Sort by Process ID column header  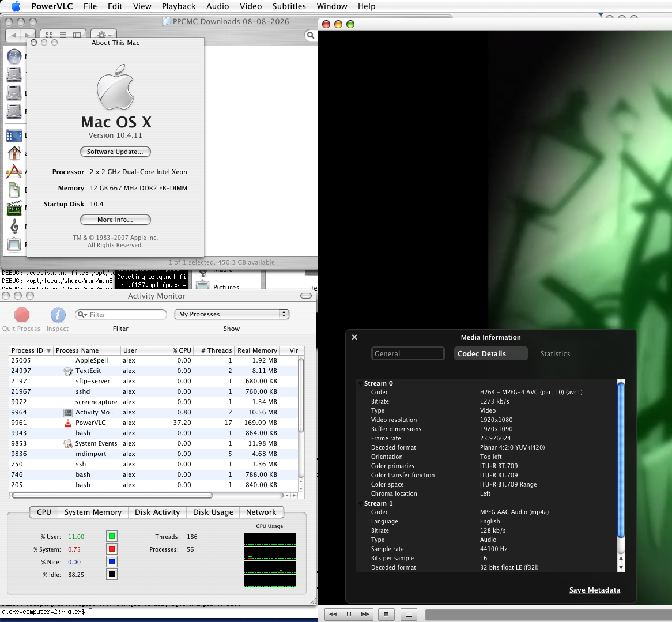pos(31,350)
